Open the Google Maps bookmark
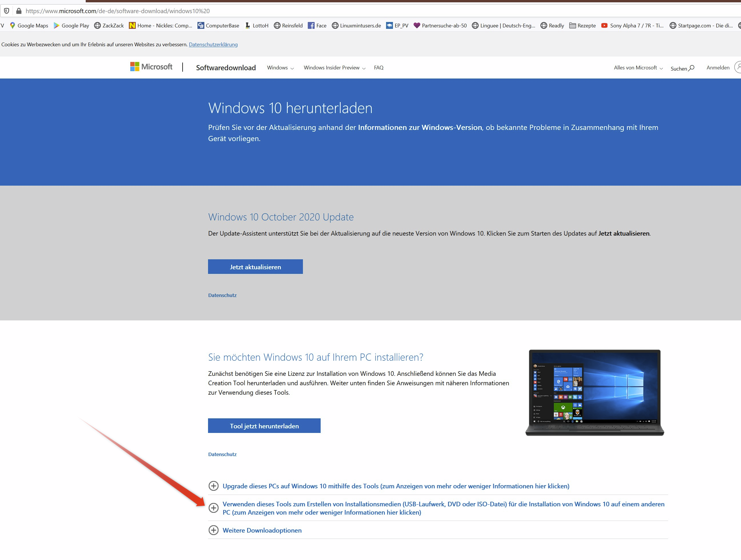 (x=29, y=25)
